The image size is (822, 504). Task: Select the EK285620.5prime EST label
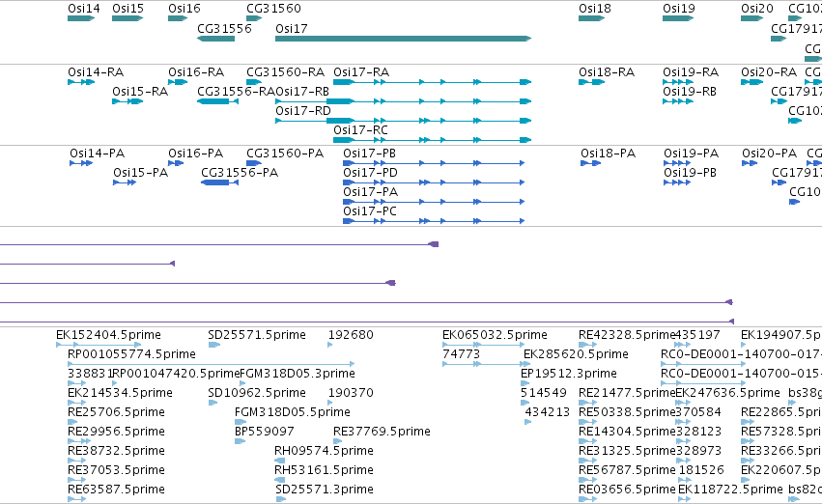click(576, 354)
